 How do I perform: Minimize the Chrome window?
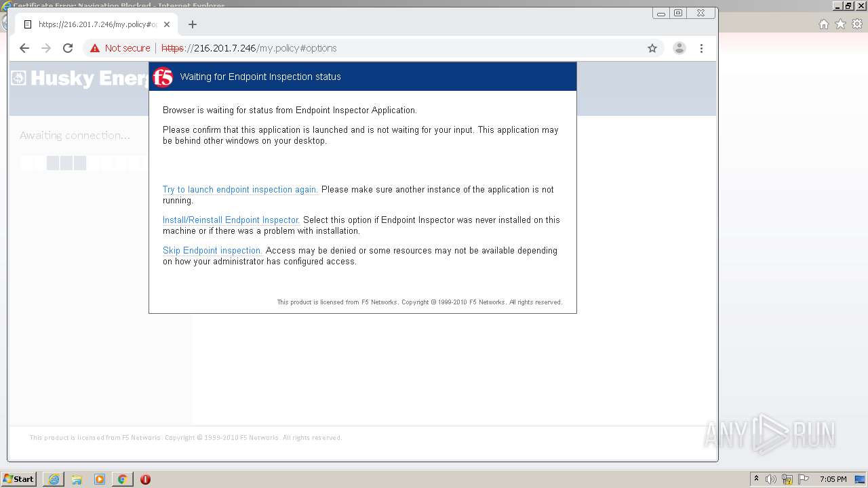[x=661, y=13]
